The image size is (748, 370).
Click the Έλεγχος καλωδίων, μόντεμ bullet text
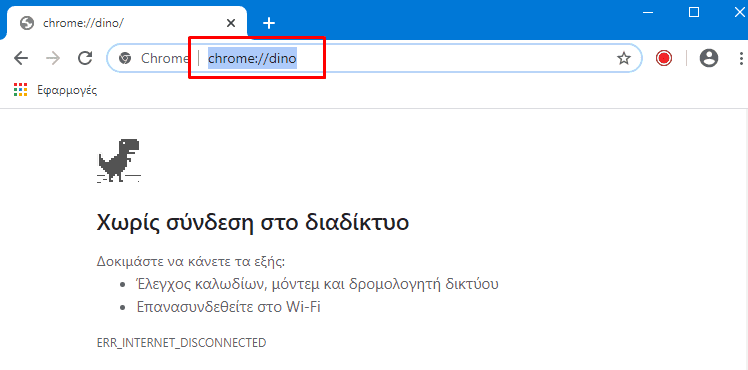(318, 285)
